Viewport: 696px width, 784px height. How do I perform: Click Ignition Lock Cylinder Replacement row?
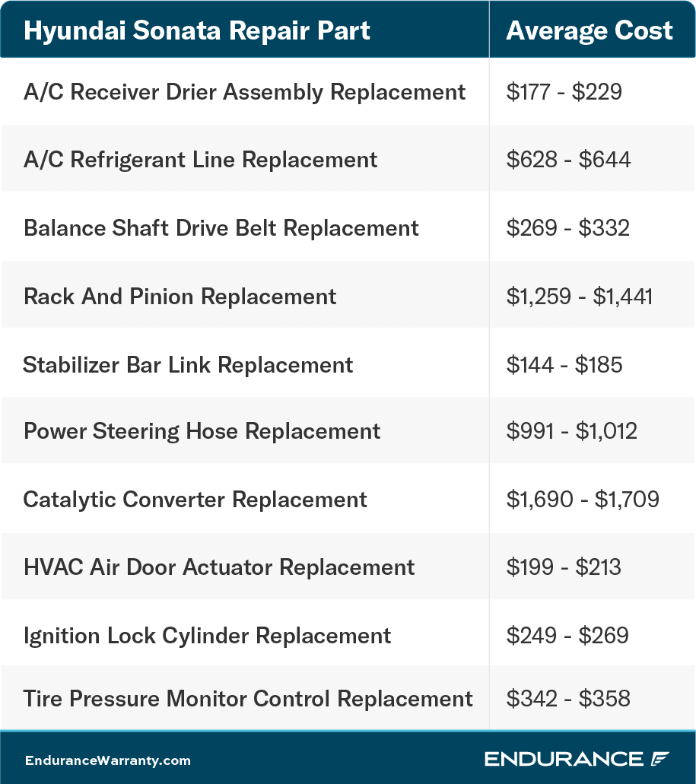click(x=207, y=636)
